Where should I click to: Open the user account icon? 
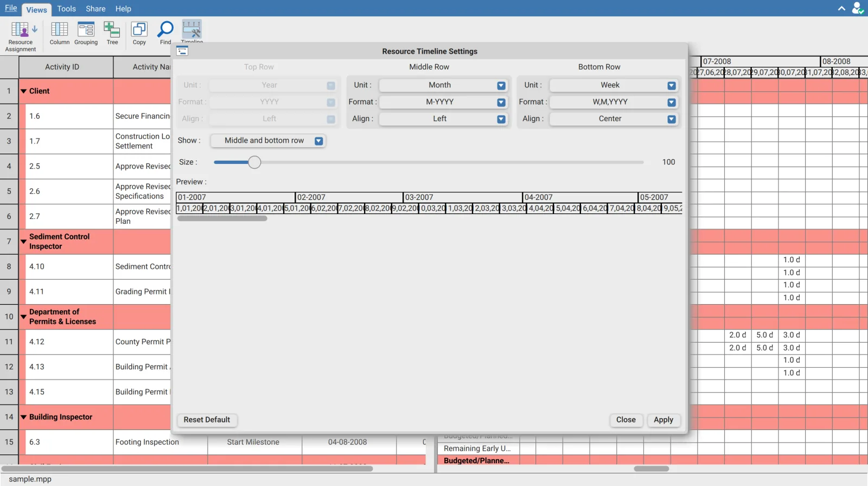pos(857,8)
